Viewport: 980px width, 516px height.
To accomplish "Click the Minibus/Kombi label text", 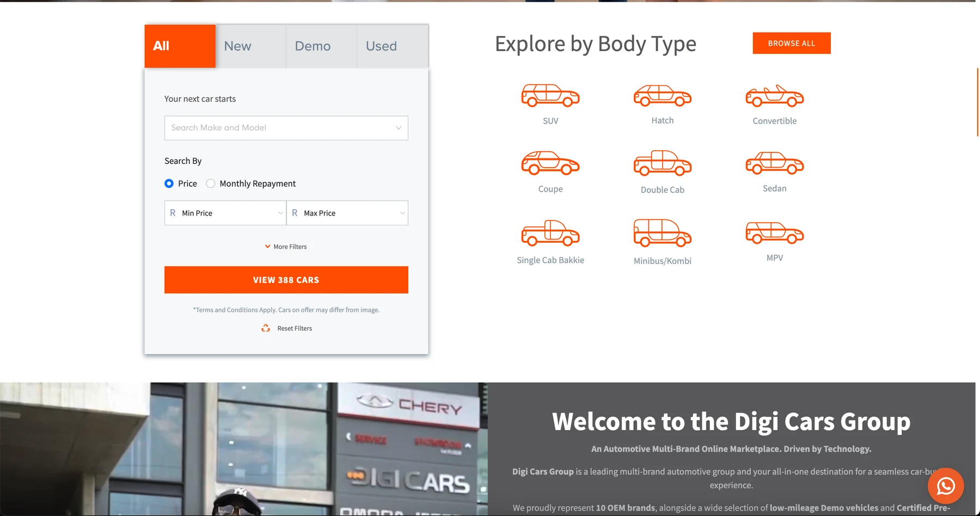I will coord(663,261).
